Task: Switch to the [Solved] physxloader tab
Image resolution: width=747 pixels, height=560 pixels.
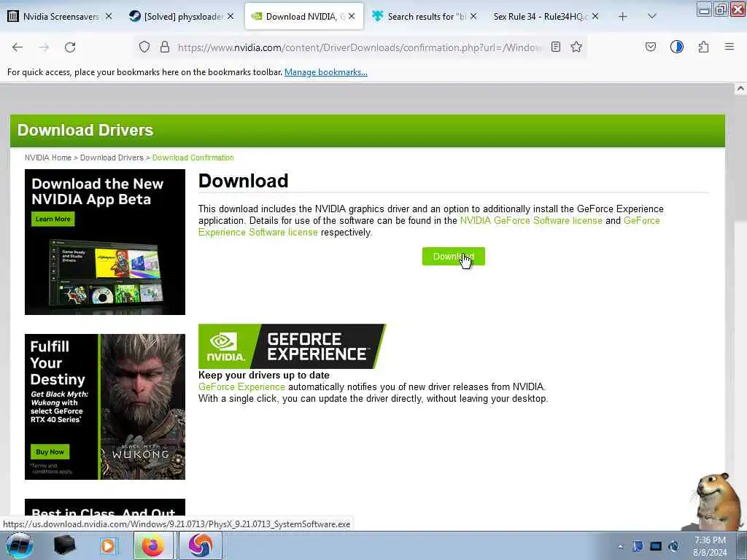Action: point(181,17)
